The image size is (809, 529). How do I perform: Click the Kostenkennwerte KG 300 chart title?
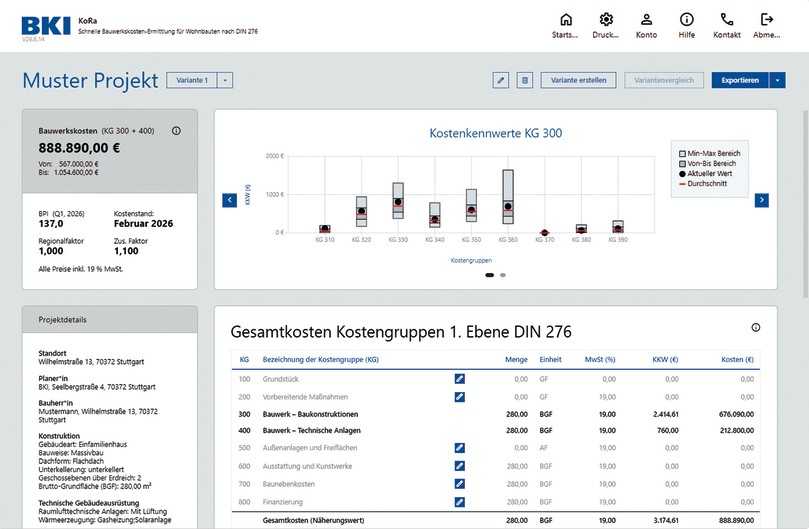[x=496, y=133]
